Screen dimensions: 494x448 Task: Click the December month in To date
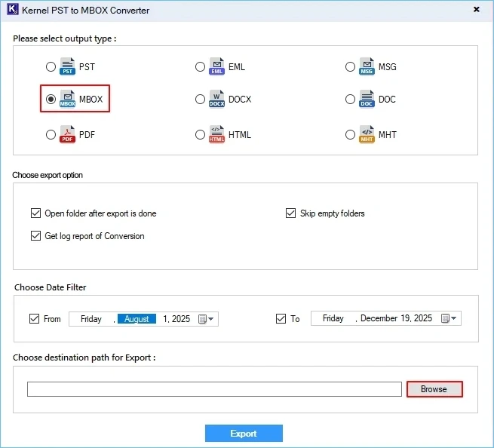[379, 318]
